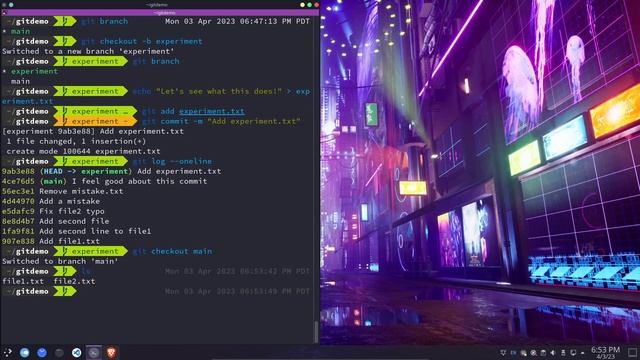This screenshot has width=640, height=360.
Task: Click the Show Desktop button
Action: coord(633,353)
